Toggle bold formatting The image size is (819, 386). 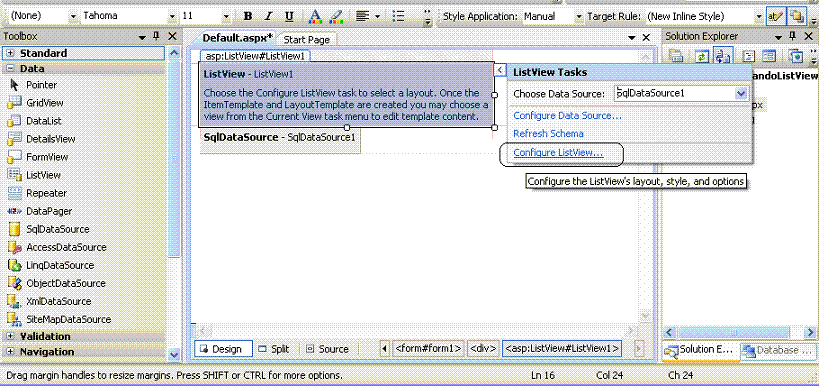(x=248, y=16)
